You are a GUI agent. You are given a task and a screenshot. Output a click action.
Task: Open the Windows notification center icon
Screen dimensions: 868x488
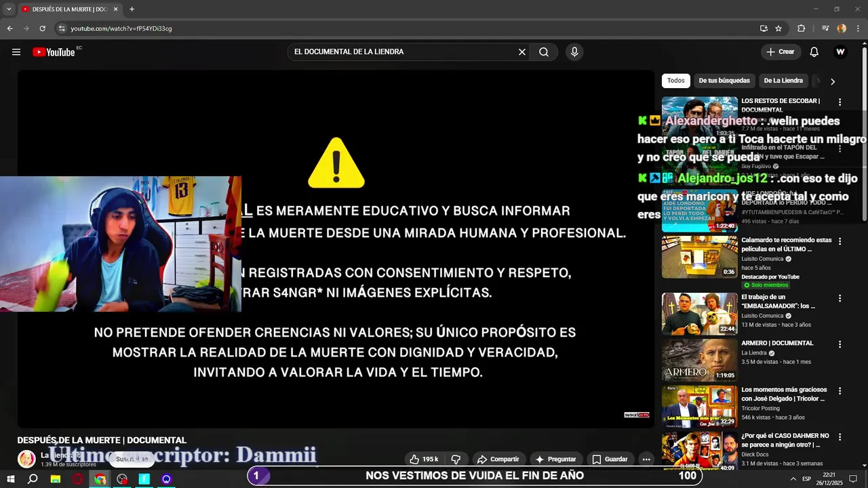[854, 479]
